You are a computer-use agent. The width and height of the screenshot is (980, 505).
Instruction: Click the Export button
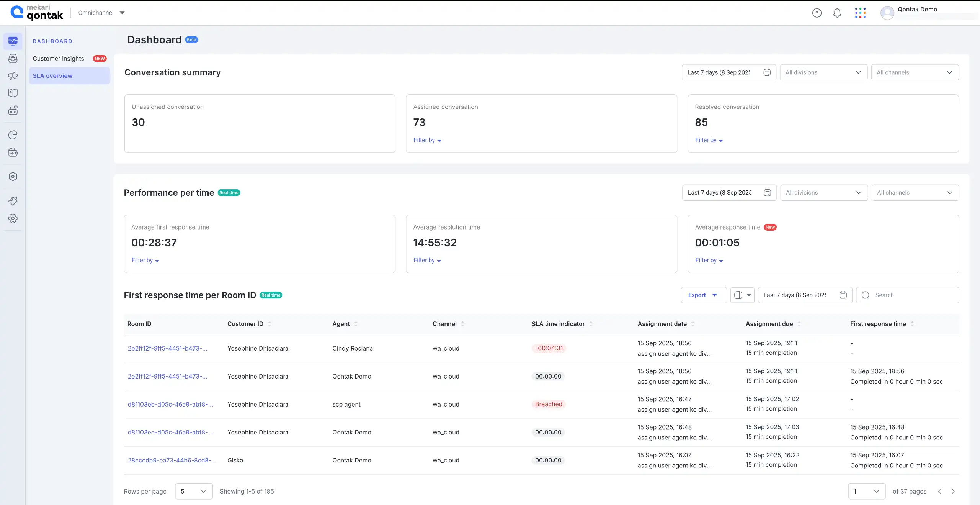[x=703, y=295]
